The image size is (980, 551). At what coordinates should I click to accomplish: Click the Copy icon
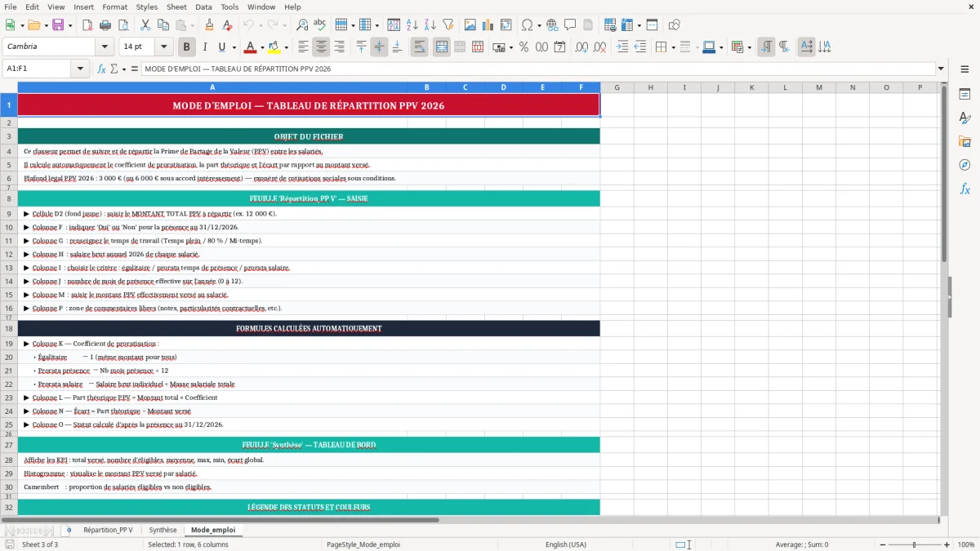click(163, 25)
